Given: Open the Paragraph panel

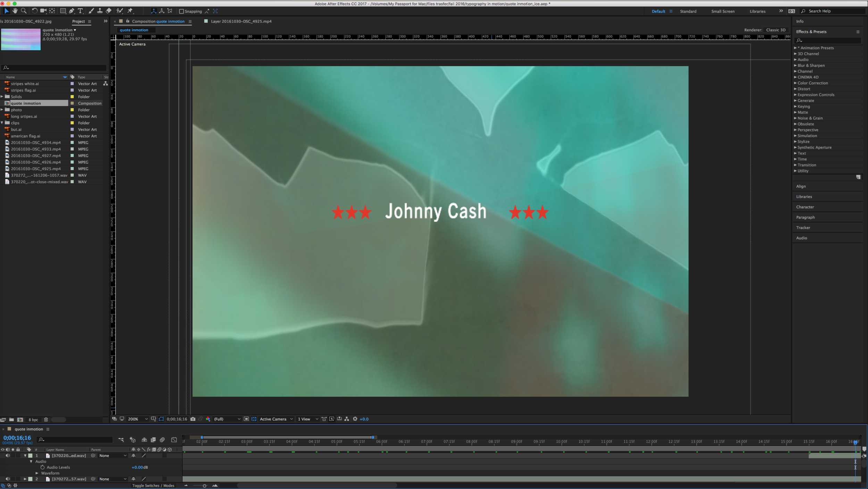Looking at the screenshot, I should coord(805,217).
